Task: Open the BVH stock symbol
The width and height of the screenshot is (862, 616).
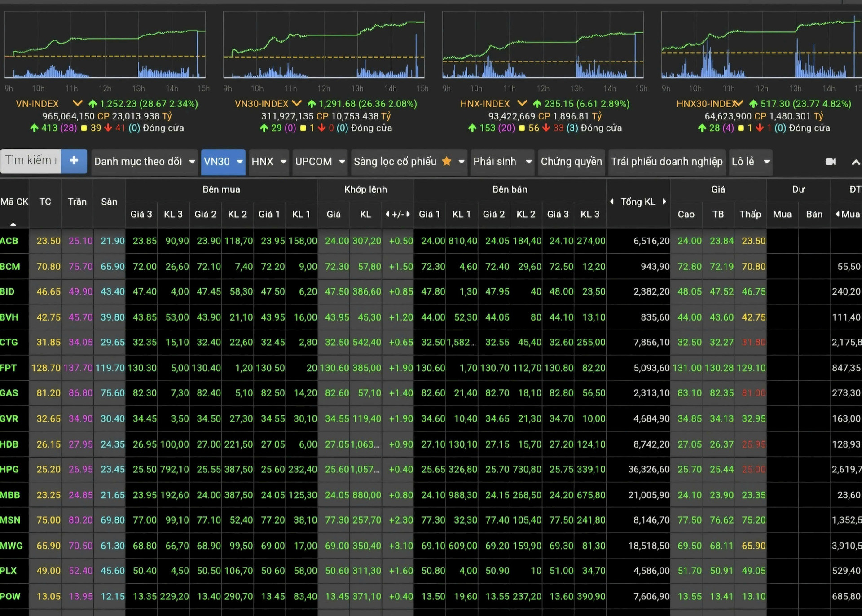Action: tap(9, 317)
